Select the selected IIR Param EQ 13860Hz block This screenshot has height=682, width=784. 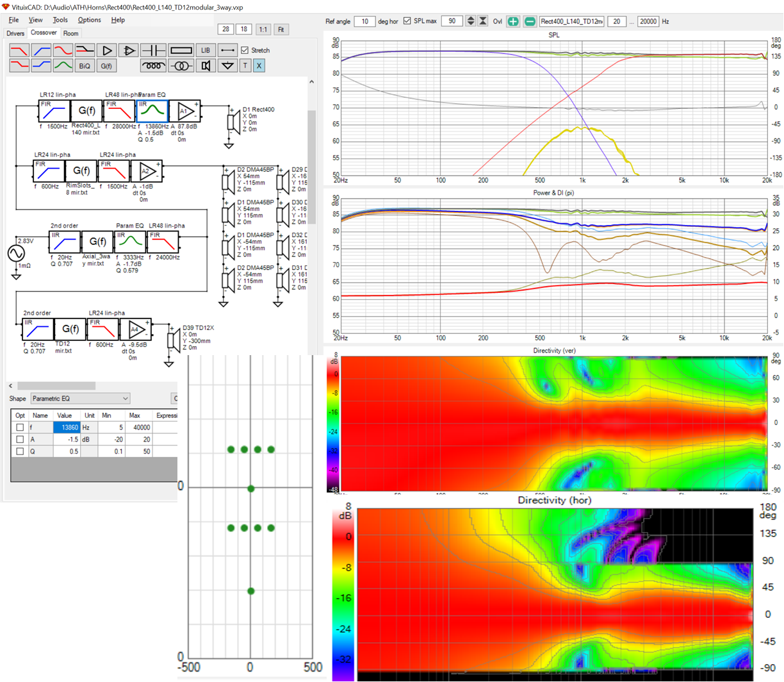click(x=152, y=111)
